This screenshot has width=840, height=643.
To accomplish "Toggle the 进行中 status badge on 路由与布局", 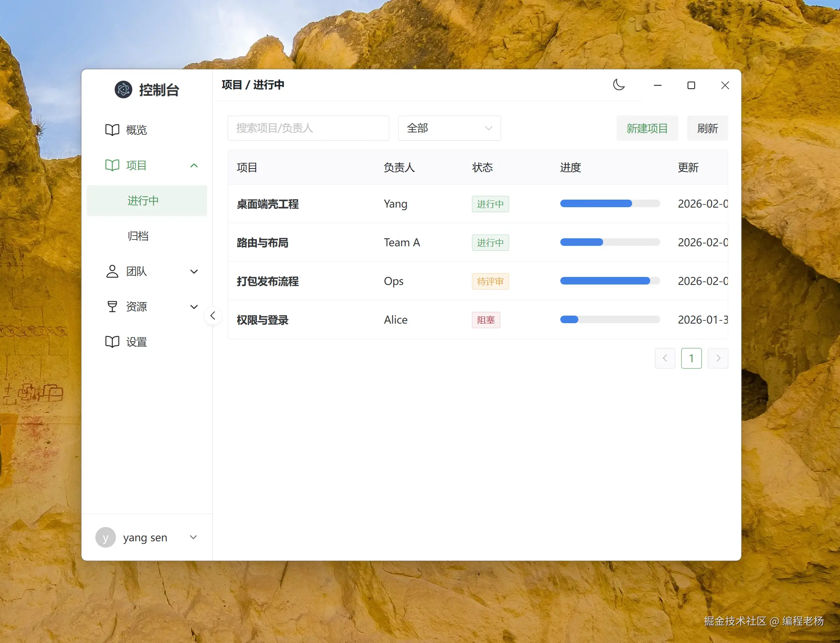I will [490, 242].
